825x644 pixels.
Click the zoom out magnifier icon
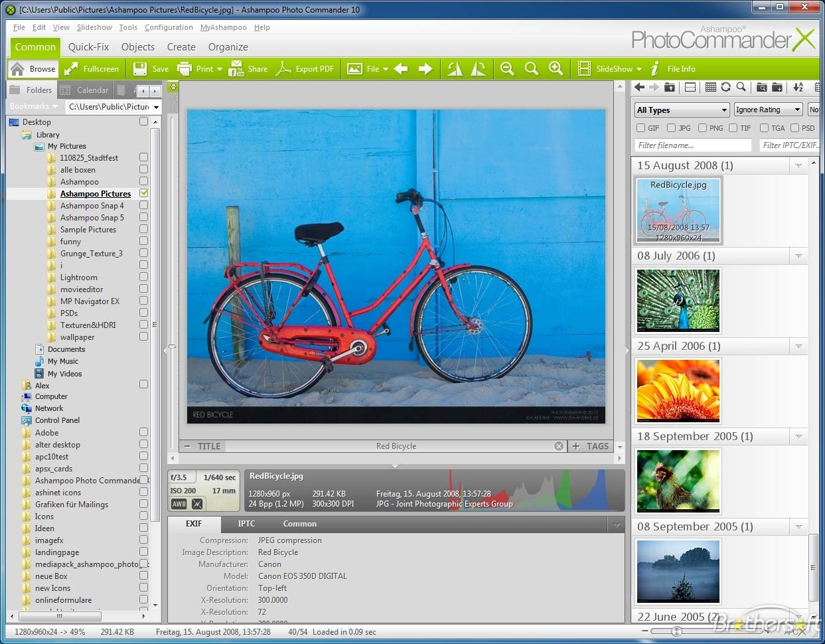(507, 68)
